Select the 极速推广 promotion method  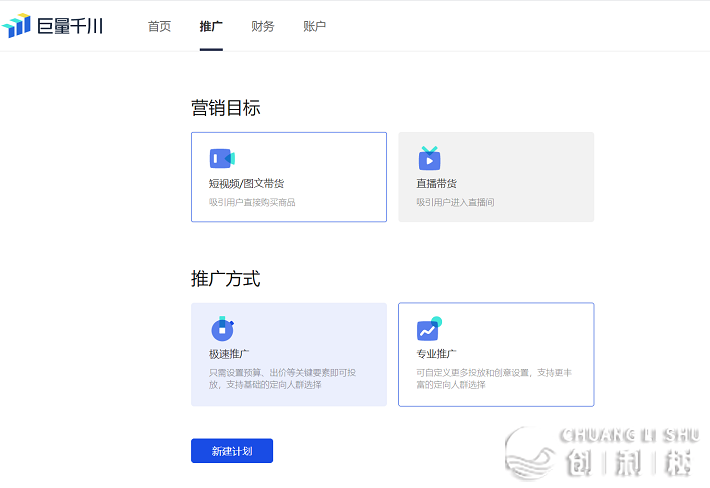point(229,354)
